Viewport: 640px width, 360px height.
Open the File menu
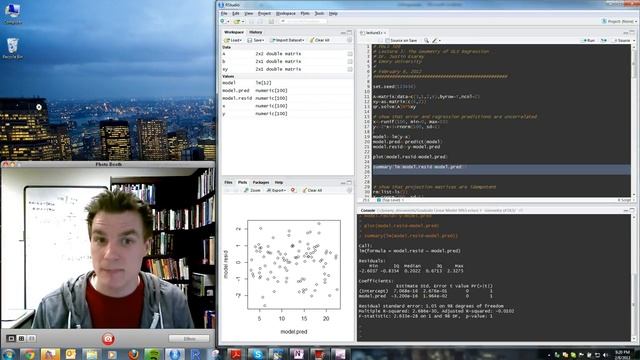pyautogui.click(x=224, y=13)
